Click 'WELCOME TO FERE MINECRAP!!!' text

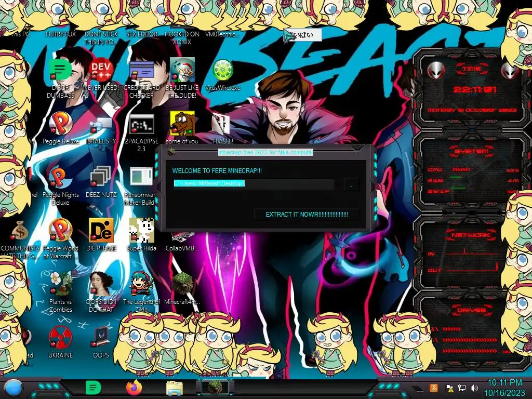(217, 170)
